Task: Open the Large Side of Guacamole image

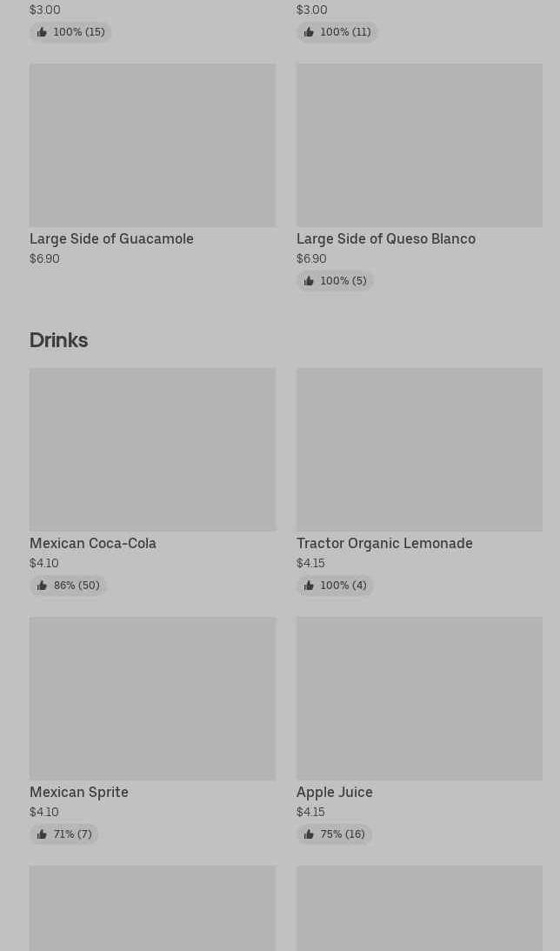Action: click(x=152, y=145)
